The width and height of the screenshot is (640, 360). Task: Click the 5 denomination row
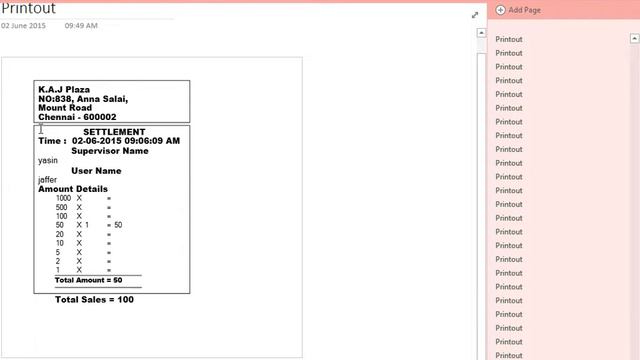coord(83,252)
